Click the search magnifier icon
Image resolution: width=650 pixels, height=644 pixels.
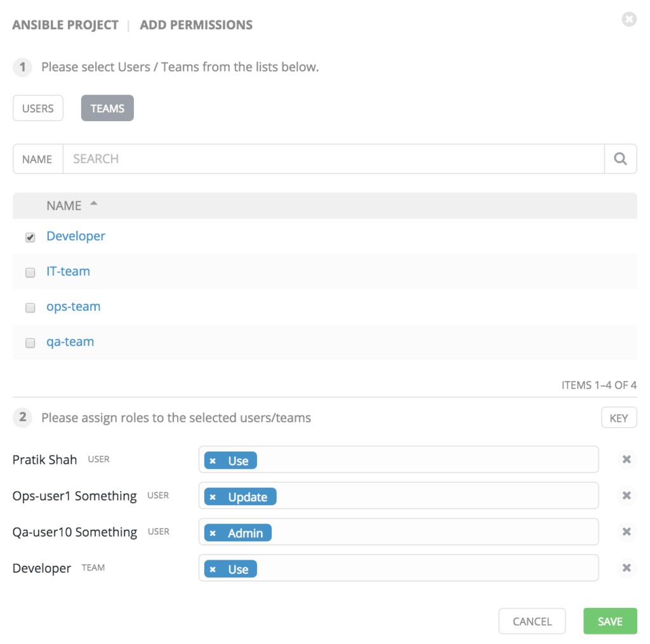(620, 159)
